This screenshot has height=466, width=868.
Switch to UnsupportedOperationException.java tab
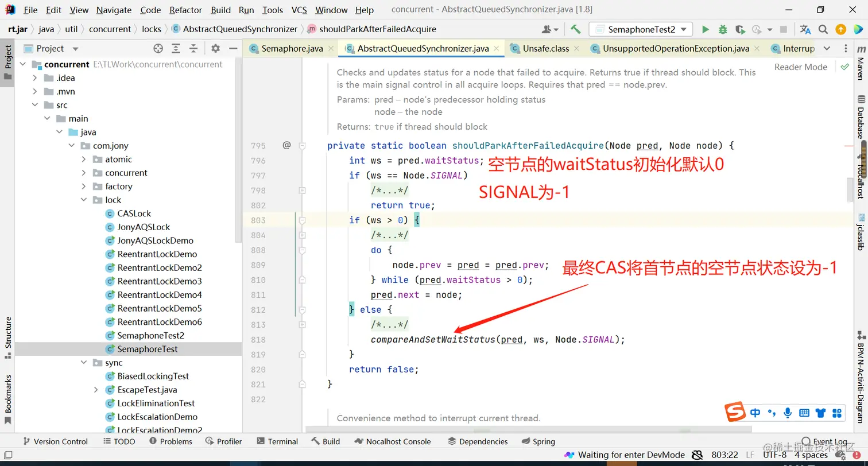(676, 49)
